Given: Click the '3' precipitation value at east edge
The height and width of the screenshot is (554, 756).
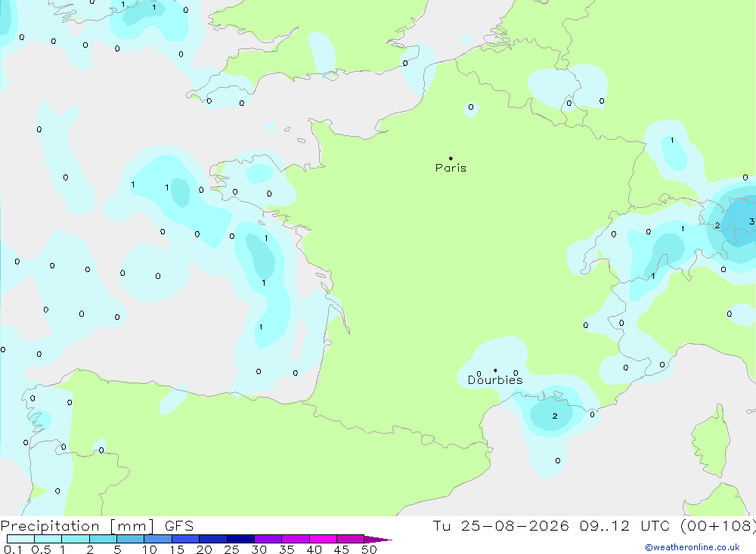Looking at the screenshot, I should (751, 221).
